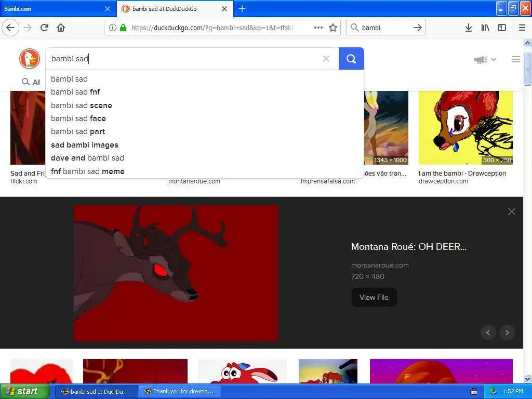
Task: Choose suggestion fnf bambi sad meme
Action: click(205, 171)
